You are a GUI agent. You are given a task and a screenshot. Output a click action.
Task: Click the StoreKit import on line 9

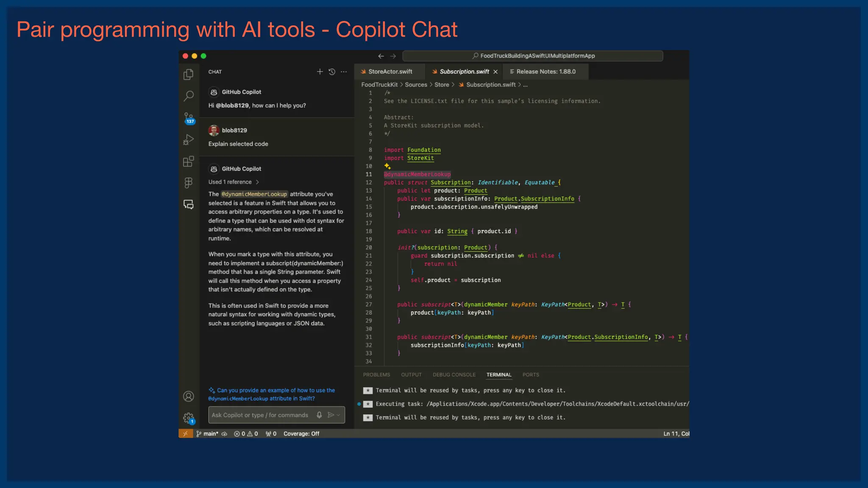[x=420, y=158]
